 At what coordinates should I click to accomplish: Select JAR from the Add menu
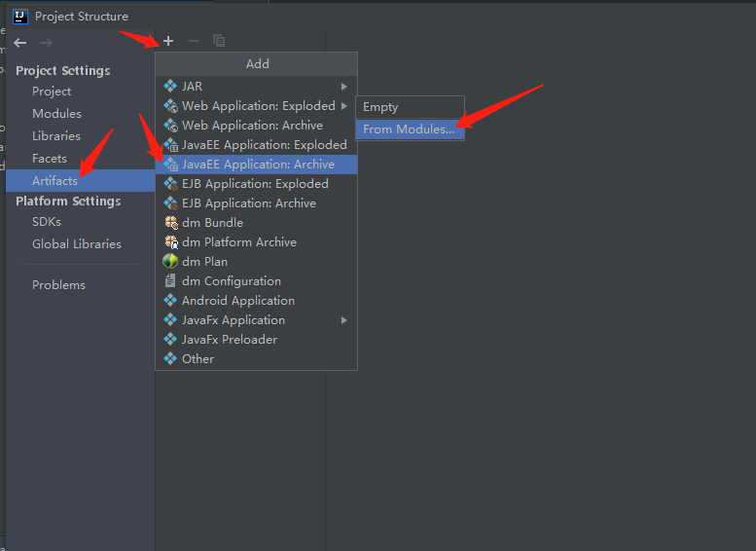coord(256,86)
